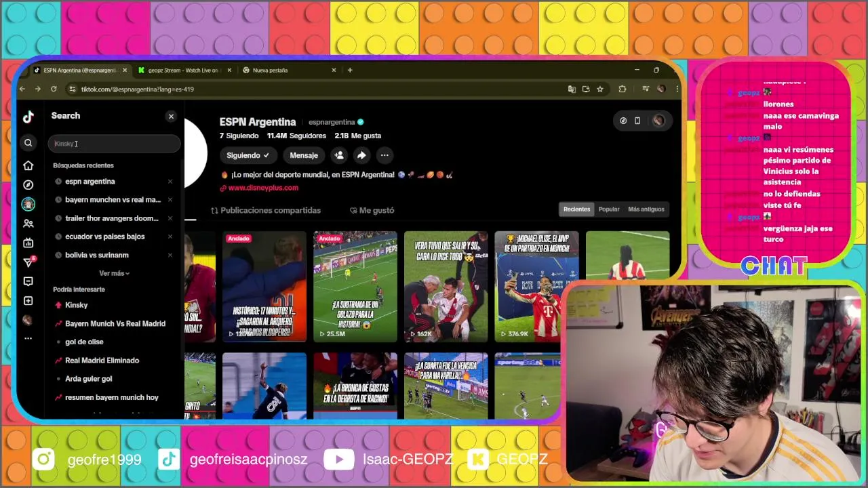
Task: Select recent search 'bayern munchen vs real ma...'
Action: point(113,200)
